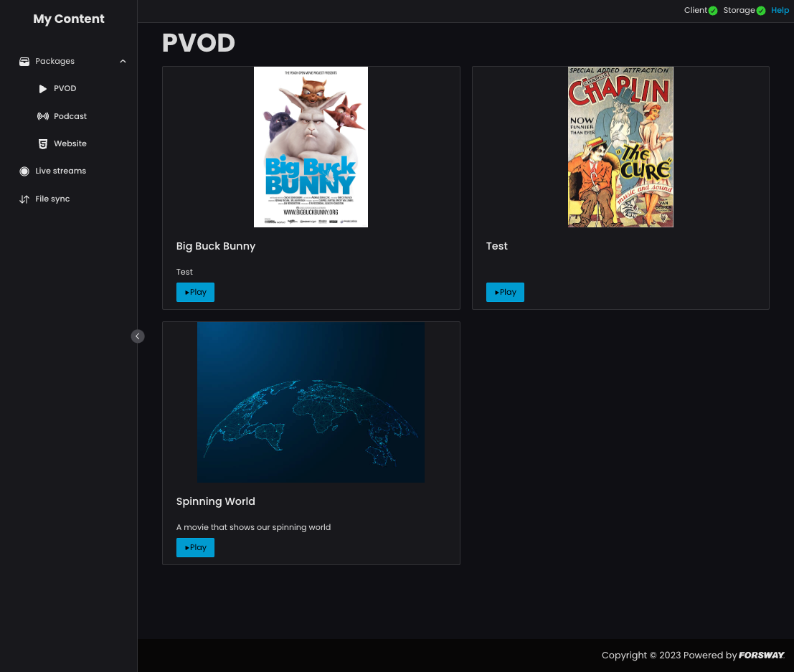The height and width of the screenshot is (672, 794).
Task: Click the Client status green checkmark
Action: click(x=713, y=11)
